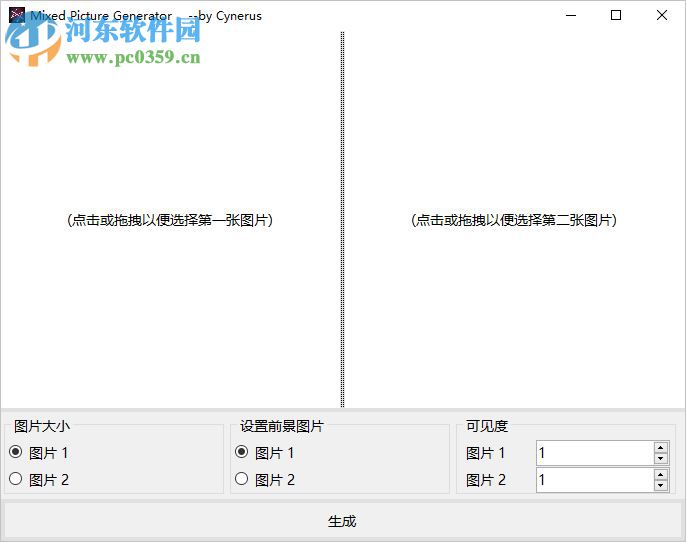This screenshot has width=686, height=542.
Task: Click left pane to choose first picture
Action: tap(170, 220)
